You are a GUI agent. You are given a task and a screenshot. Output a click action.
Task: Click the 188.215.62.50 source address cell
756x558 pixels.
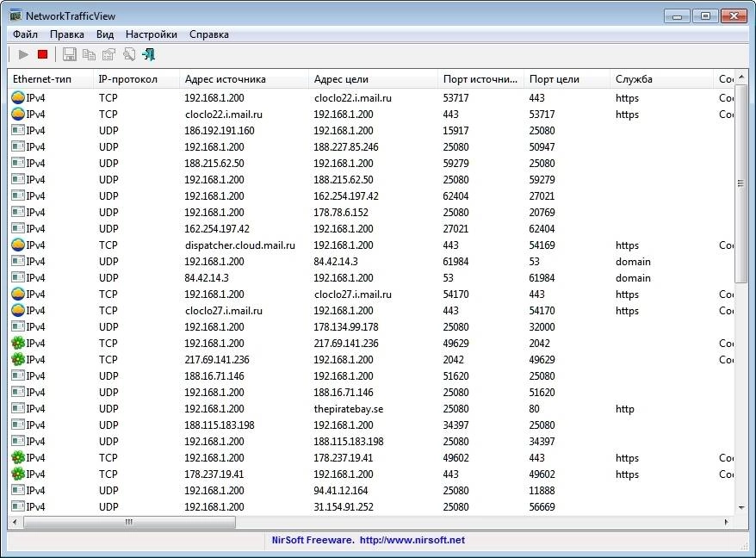point(214,163)
